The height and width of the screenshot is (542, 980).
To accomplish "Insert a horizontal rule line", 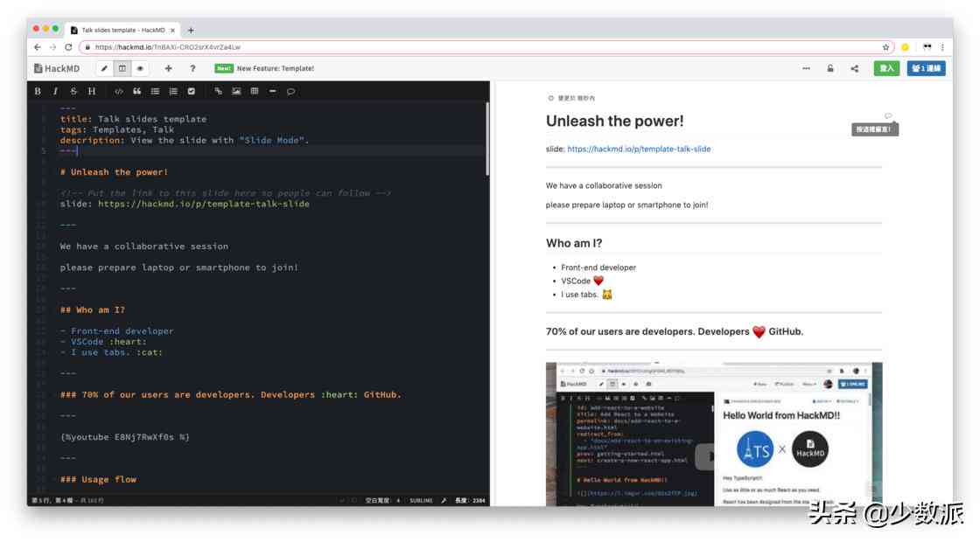I will click(x=272, y=91).
